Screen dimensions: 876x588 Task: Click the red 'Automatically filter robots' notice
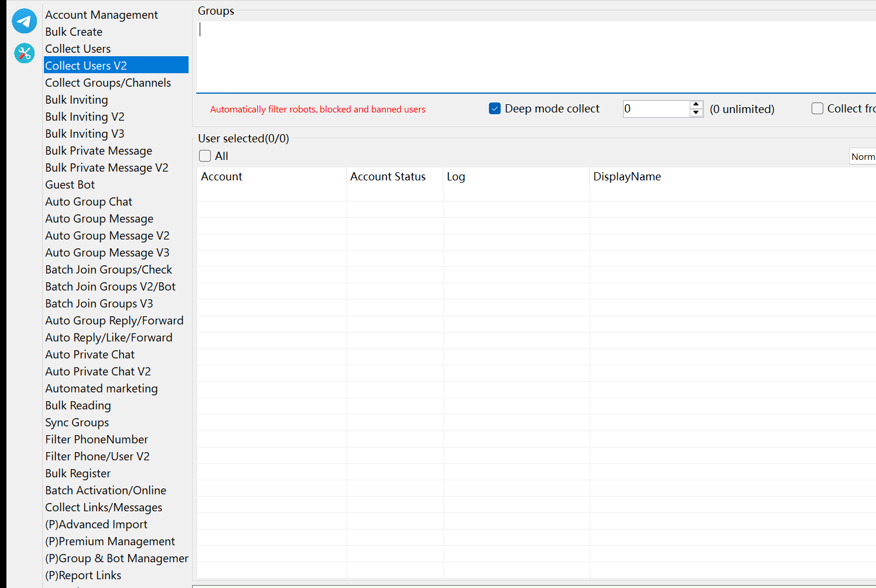318,109
